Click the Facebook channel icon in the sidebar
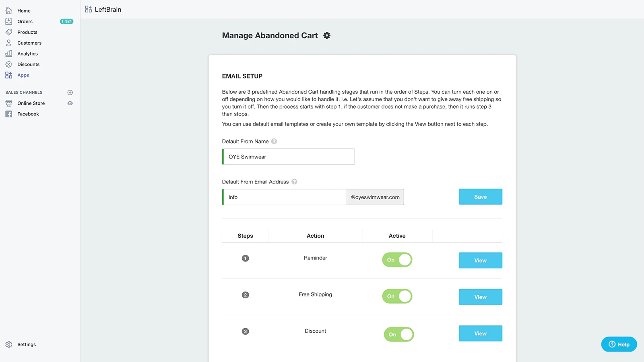Image resolution: width=644 pixels, height=362 pixels. pyautogui.click(x=8, y=114)
